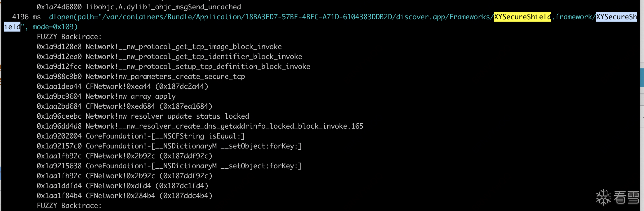This screenshot has height=211, width=644.
Task: Click the first FUZZY Backtrace heading
Action: coord(69,37)
